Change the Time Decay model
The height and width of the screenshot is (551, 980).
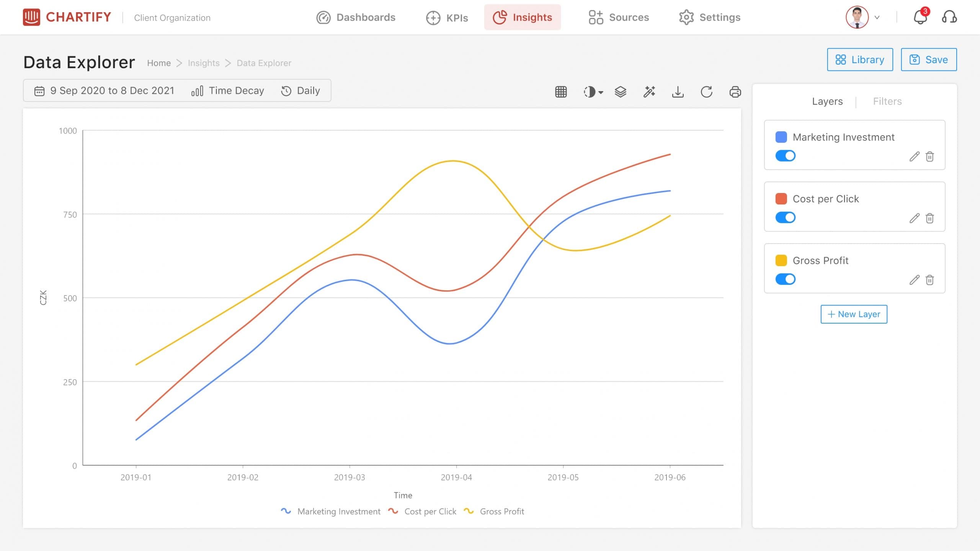227,91
